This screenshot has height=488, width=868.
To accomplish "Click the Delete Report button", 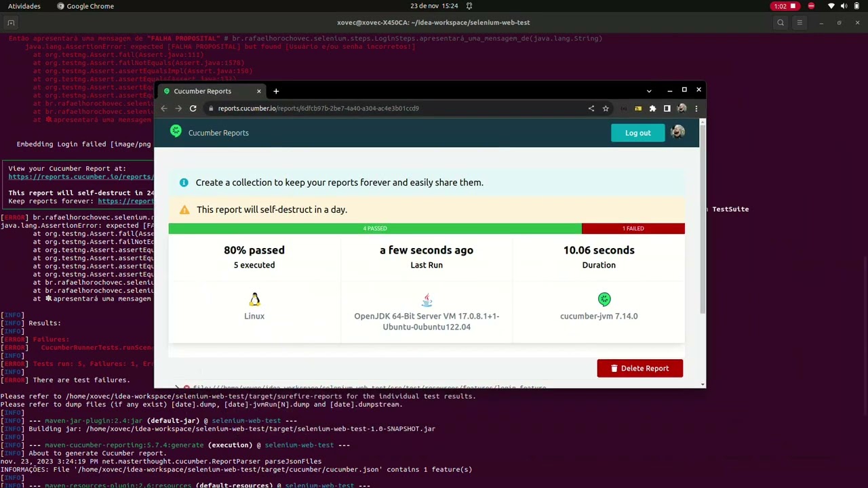I will (639, 368).
